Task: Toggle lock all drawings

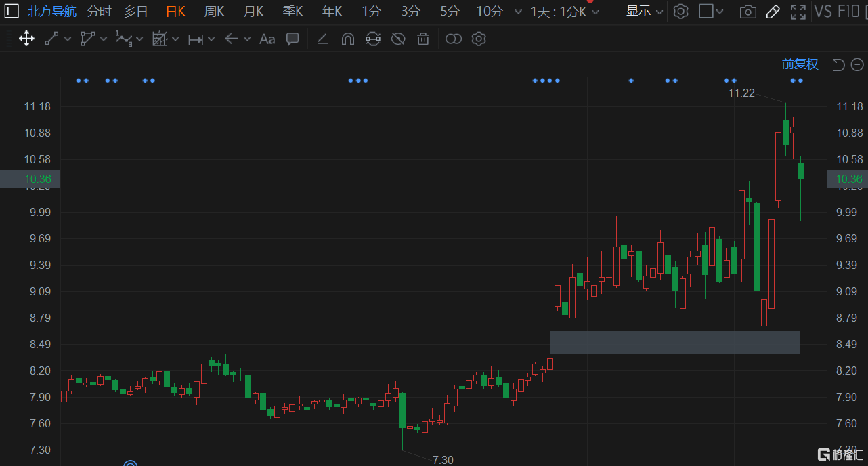Action: pos(373,39)
